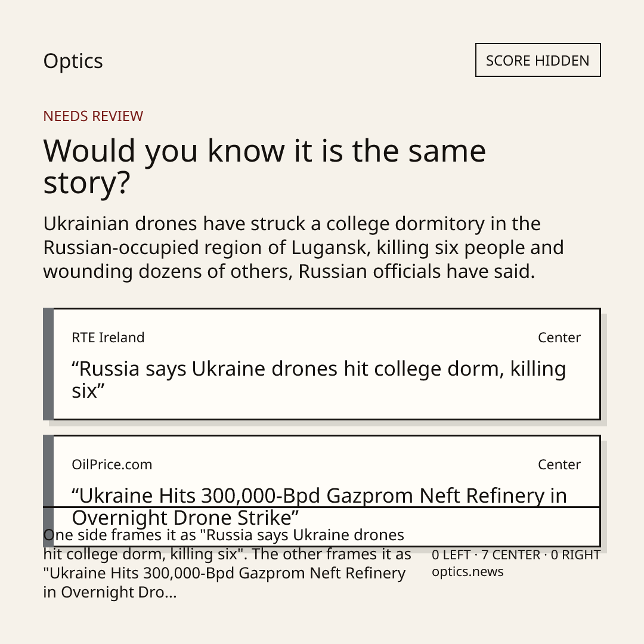Screen dimensions: 644x644
Task: Click the grey bias bar on RTE card
Action: (x=48, y=364)
